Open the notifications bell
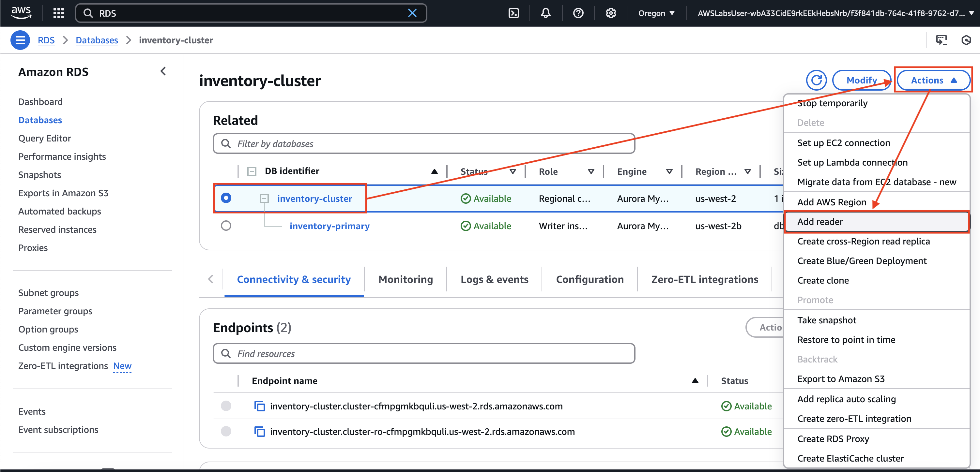Image resolution: width=980 pixels, height=472 pixels. (545, 13)
